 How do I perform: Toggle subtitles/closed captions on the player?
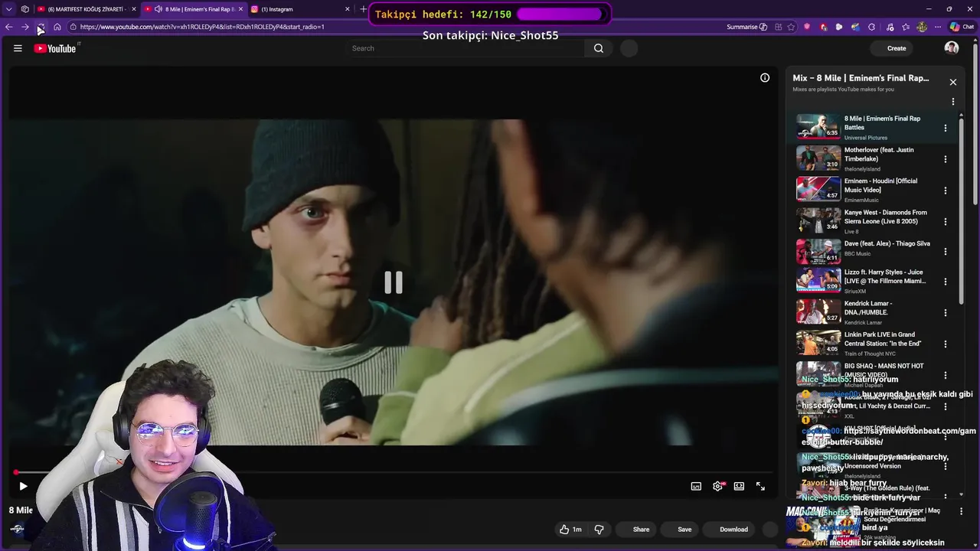[x=696, y=486]
